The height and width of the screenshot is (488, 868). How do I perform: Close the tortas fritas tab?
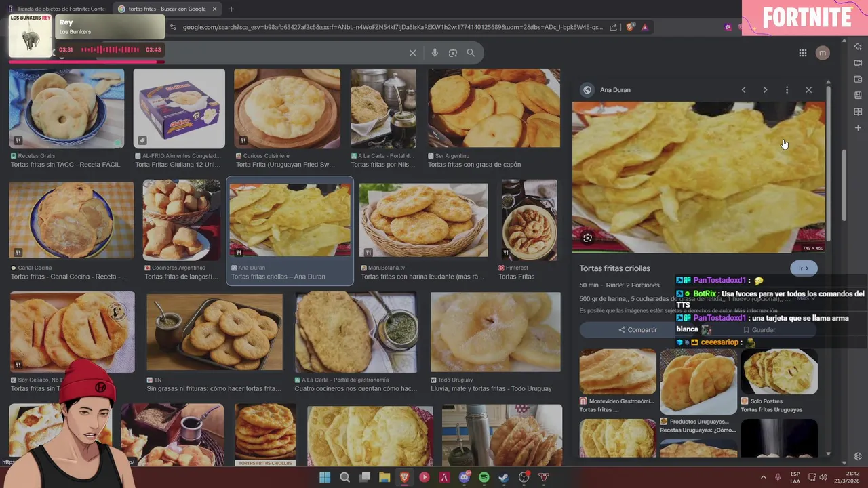(x=215, y=9)
